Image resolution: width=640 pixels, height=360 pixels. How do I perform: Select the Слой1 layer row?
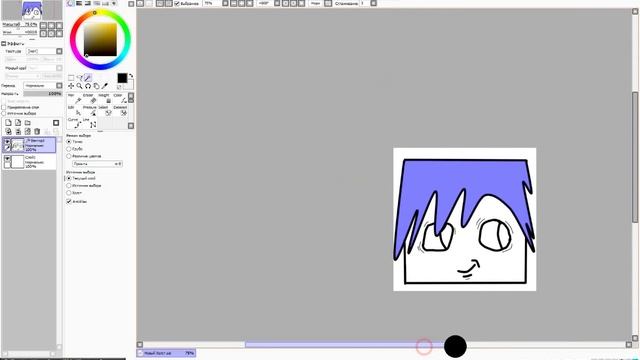tap(29, 162)
